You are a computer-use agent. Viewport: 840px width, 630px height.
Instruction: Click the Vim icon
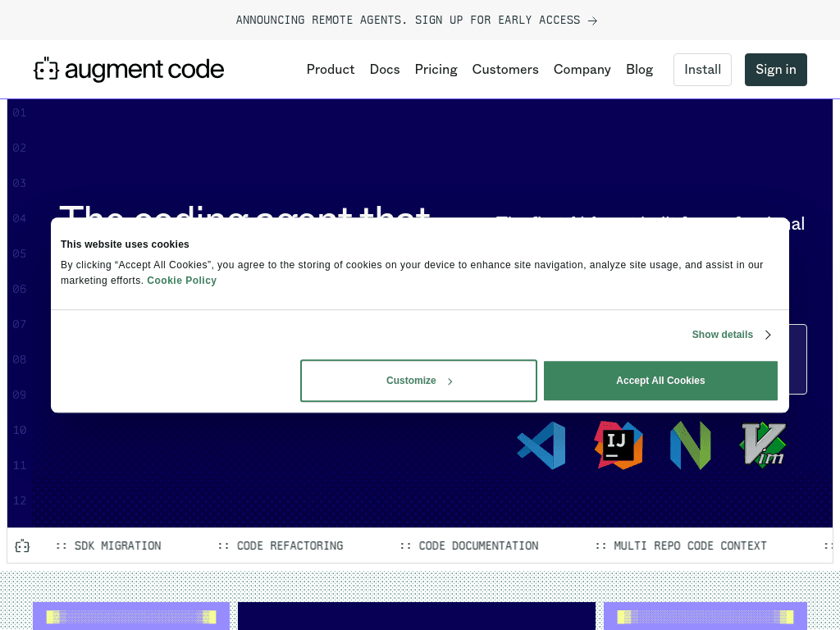point(762,445)
